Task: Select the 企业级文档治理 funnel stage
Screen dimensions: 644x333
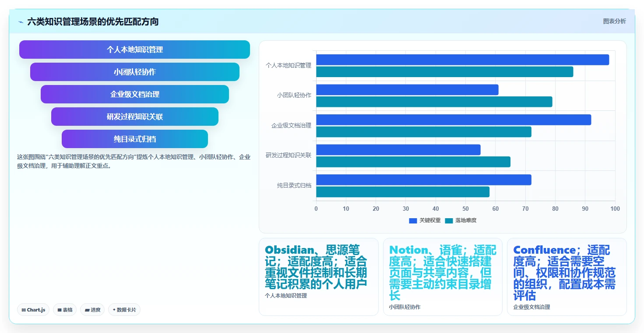Action: pyautogui.click(x=134, y=94)
